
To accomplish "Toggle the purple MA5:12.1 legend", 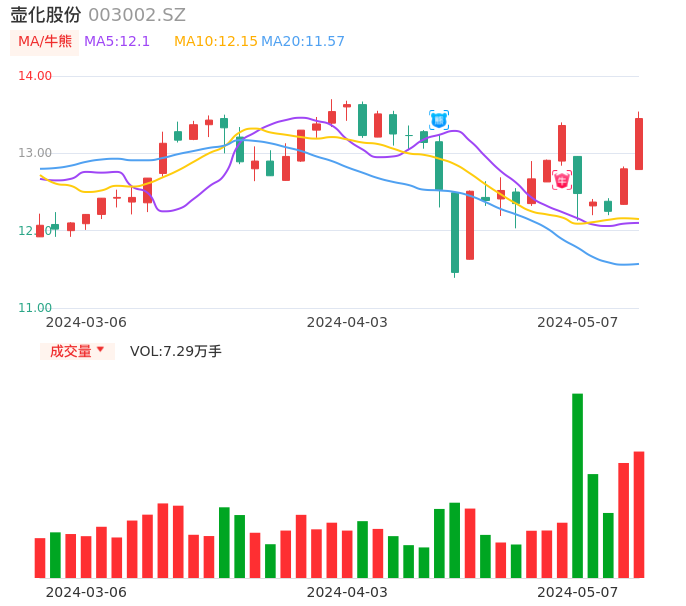I will tap(117, 42).
